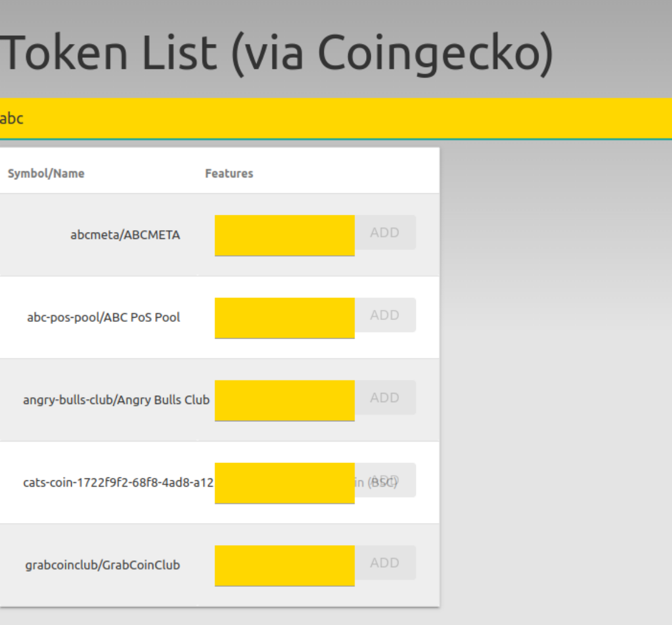672x625 pixels.
Task: Click the ADD button for abc-pos-pool token
Action: [385, 315]
